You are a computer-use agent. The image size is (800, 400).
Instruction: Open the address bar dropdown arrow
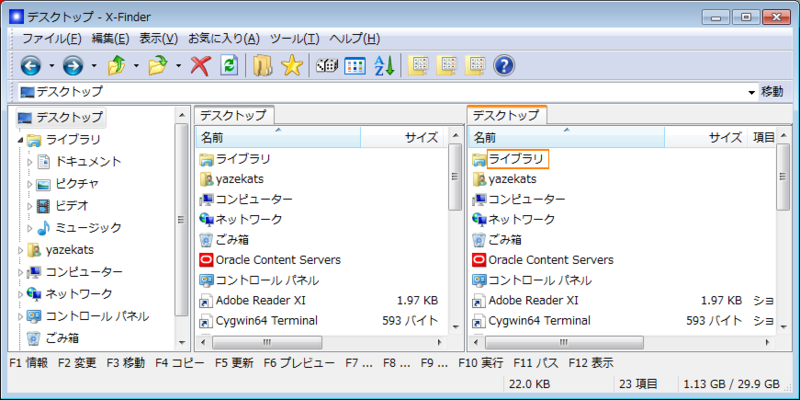click(x=751, y=93)
